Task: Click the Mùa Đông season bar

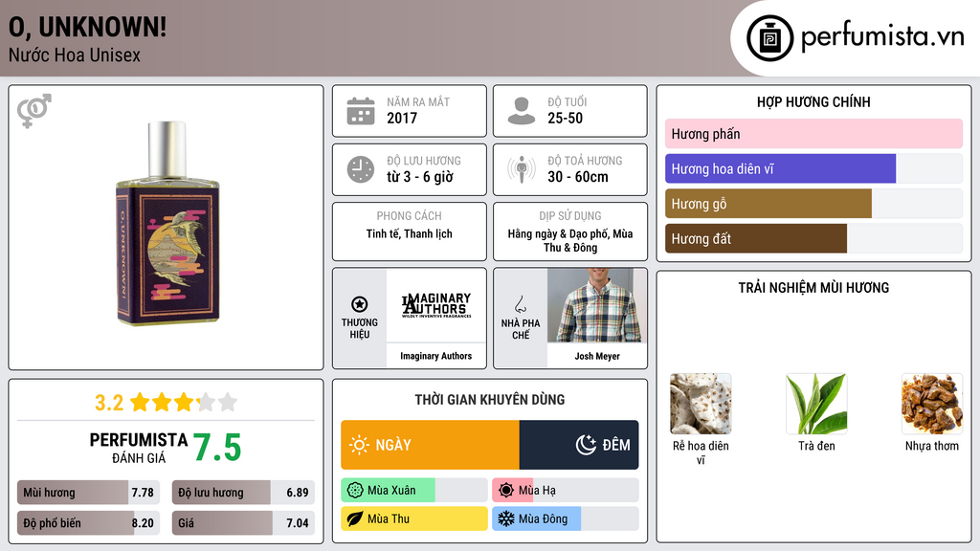Action: [565, 518]
